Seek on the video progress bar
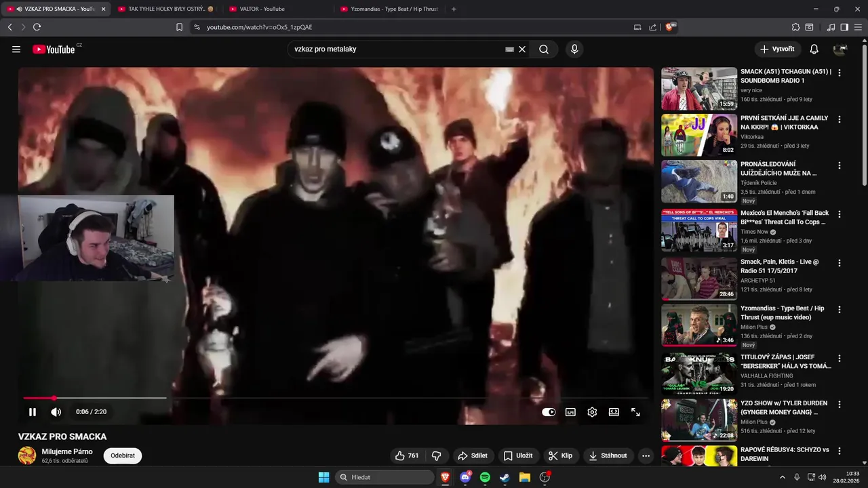This screenshot has width=868, height=488. click(336, 398)
